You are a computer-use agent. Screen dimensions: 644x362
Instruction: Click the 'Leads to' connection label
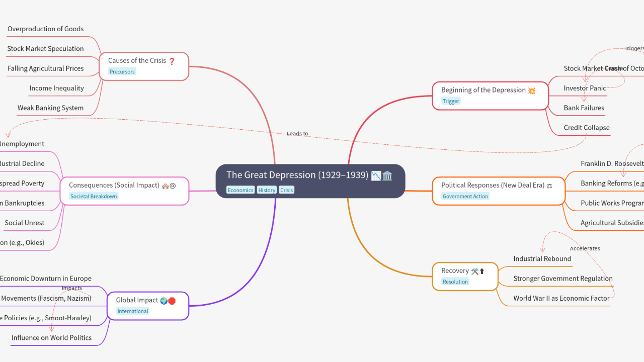[x=297, y=134]
